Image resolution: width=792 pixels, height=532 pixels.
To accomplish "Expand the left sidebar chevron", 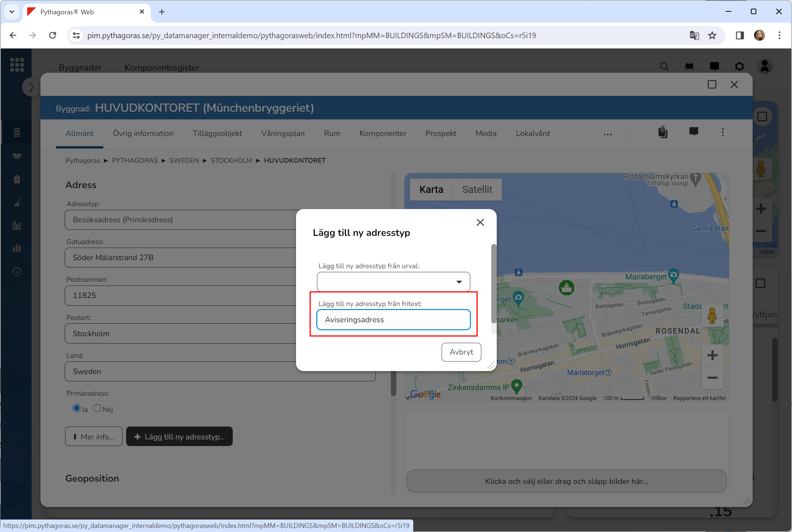I will coord(31,87).
